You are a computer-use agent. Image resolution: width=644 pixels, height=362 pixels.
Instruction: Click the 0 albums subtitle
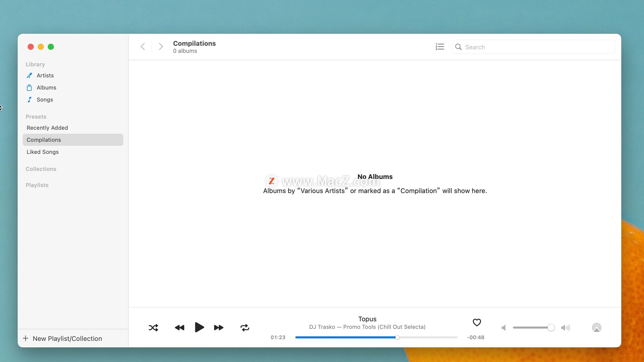pyautogui.click(x=185, y=51)
